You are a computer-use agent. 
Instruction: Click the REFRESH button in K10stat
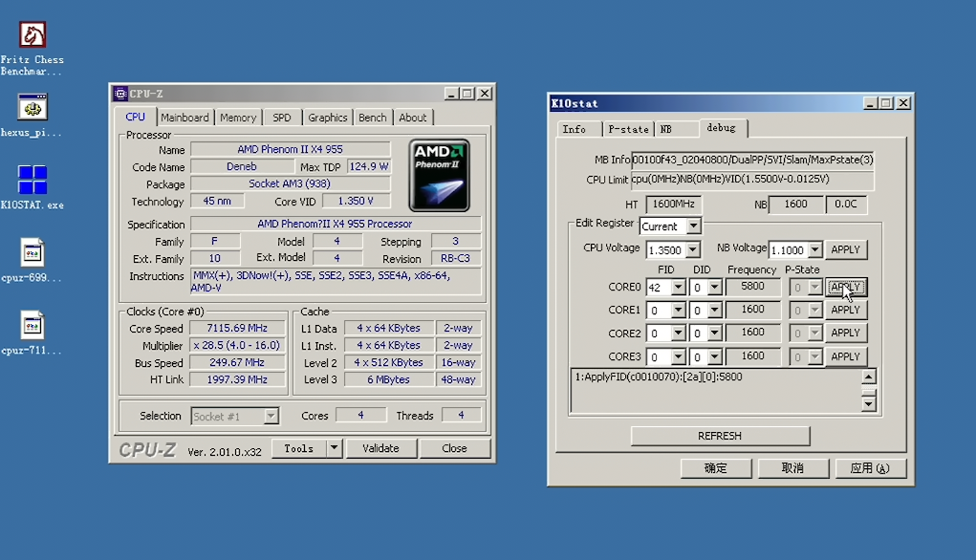coord(720,436)
